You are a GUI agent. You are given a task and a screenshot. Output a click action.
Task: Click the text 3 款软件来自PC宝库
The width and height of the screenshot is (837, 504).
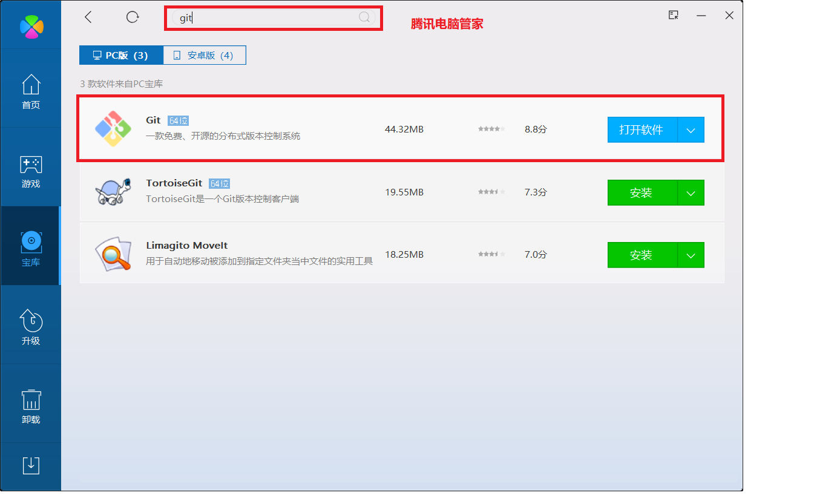[122, 84]
